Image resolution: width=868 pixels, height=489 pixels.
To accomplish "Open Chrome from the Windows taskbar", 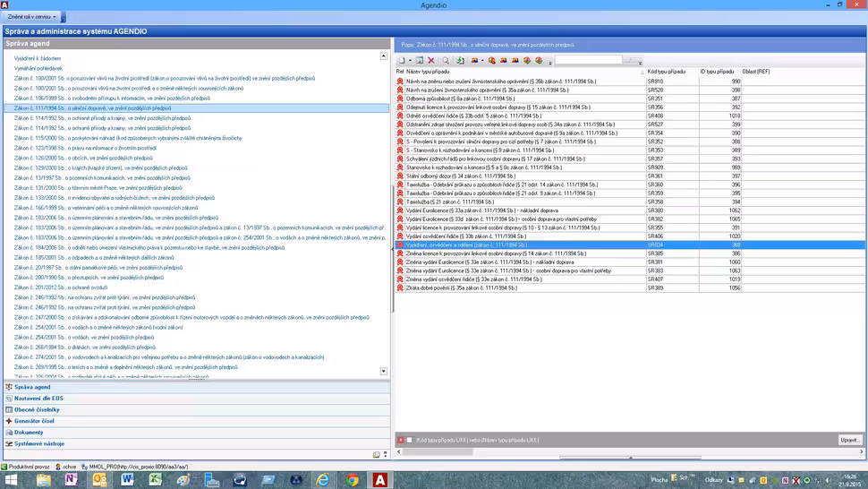I will tap(353, 480).
